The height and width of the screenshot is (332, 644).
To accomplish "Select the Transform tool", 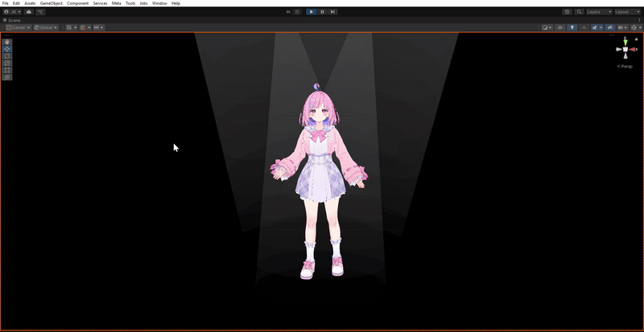I will (7, 77).
